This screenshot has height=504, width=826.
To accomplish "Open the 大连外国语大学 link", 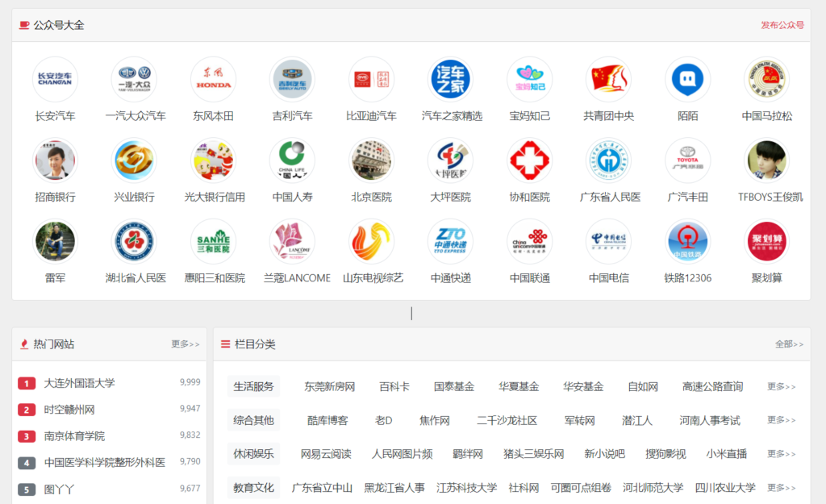I will [82, 384].
